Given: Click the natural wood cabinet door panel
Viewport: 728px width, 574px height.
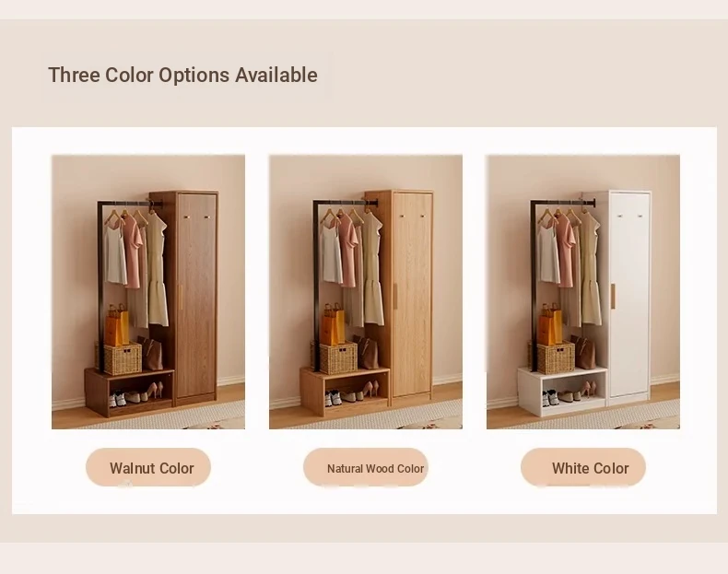Looking at the screenshot, I should [x=412, y=294].
